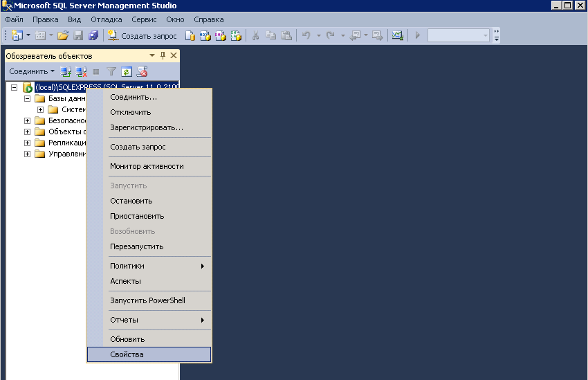Click the Start debugging play icon
The width and height of the screenshot is (588, 380).
pyautogui.click(x=417, y=35)
